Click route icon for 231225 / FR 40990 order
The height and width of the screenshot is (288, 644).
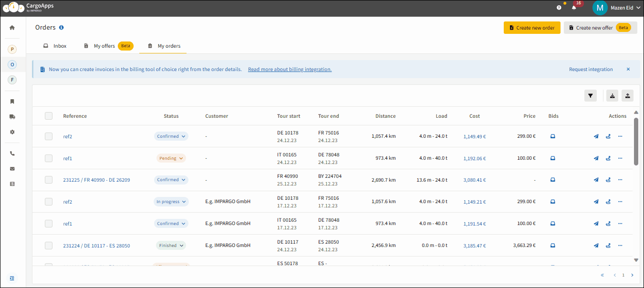coord(608,180)
